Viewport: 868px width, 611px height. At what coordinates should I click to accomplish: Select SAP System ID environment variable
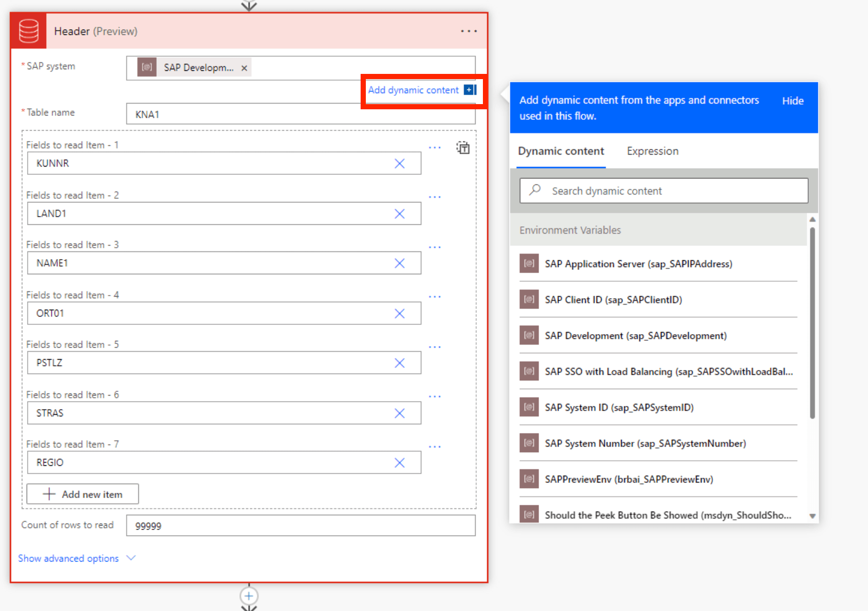pos(618,408)
